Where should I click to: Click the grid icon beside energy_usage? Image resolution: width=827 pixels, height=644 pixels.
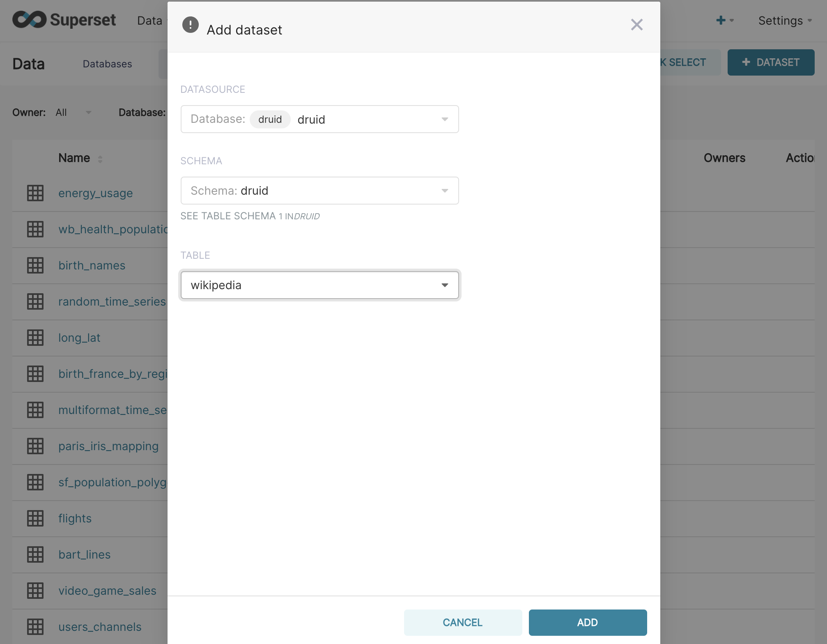(x=35, y=193)
